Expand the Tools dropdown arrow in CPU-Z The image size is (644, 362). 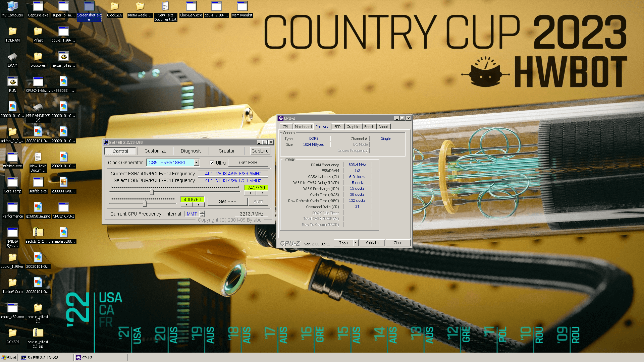click(x=356, y=242)
